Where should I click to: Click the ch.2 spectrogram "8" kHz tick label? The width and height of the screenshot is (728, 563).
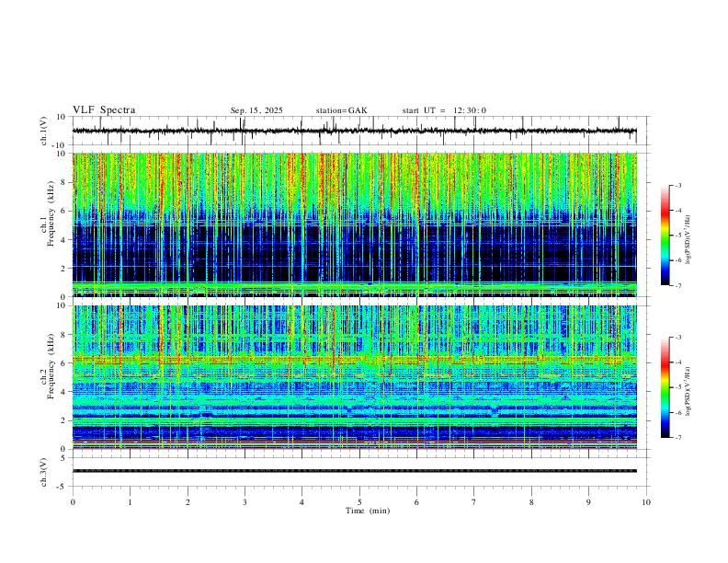(63, 335)
